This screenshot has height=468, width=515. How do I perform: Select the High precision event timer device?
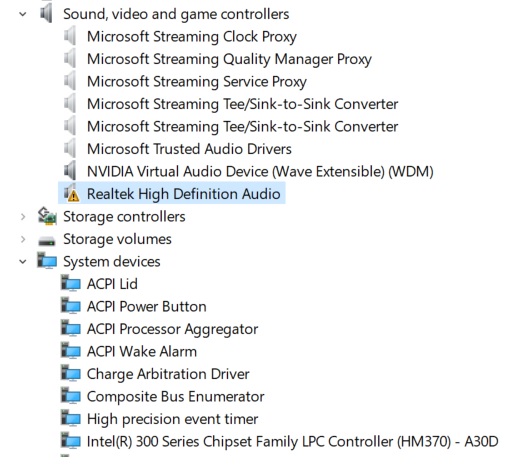tap(172, 419)
